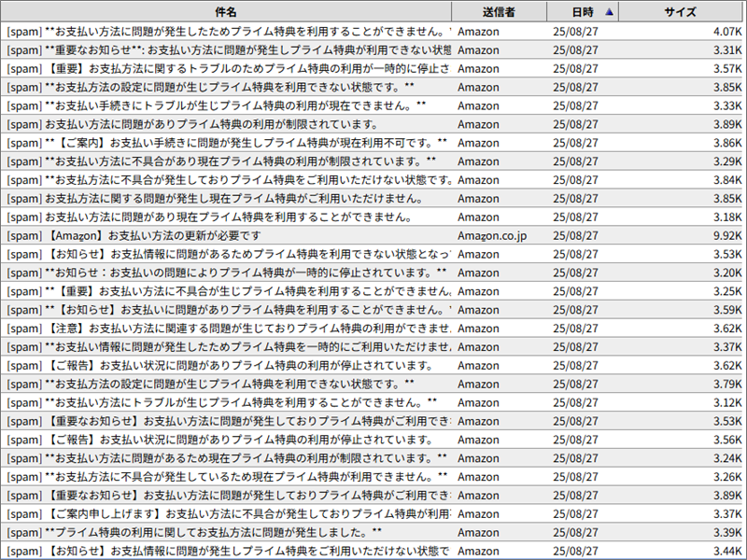The width and height of the screenshot is (747, 560).
Task: Click the sender Amazon in the 3.12K row
Action: click(478, 403)
